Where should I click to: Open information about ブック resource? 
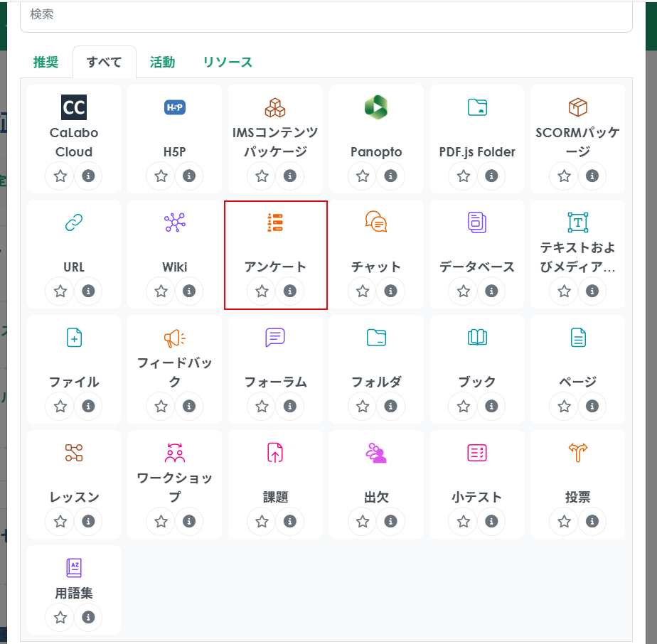491,406
